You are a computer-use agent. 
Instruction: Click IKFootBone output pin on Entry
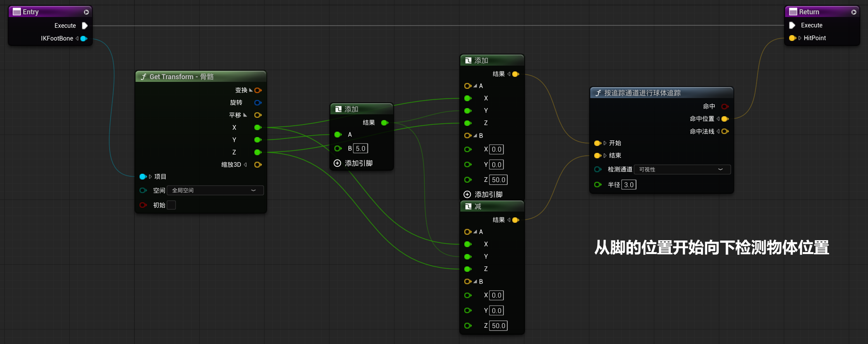click(x=84, y=39)
